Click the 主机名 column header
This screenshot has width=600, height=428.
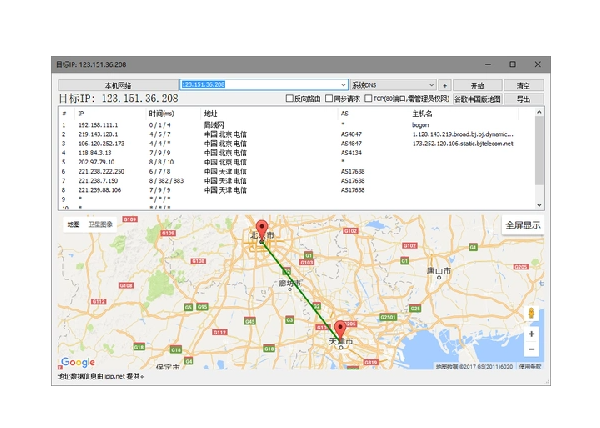click(465, 114)
